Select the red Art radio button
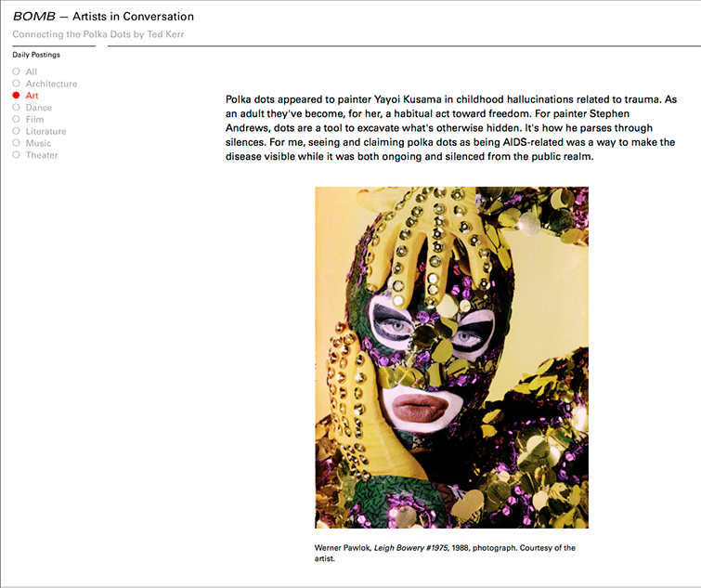This screenshot has height=588, width=701. tap(16, 96)
